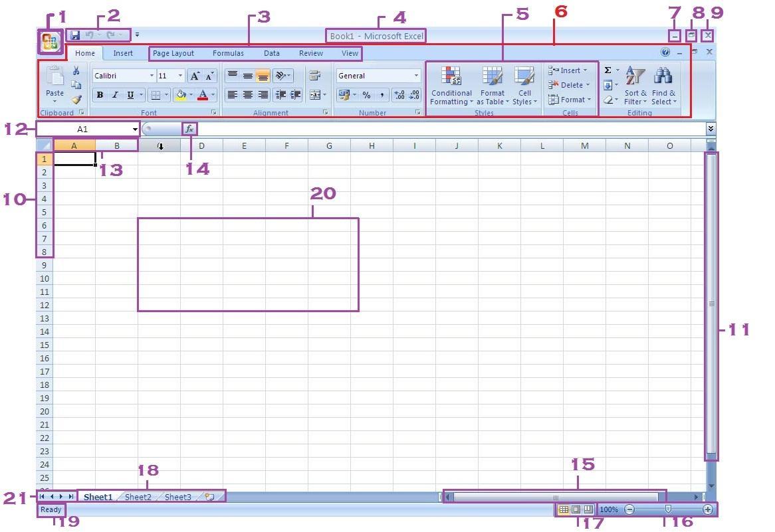Undo the last action
The image size is (775, 532).
[90, 35]
